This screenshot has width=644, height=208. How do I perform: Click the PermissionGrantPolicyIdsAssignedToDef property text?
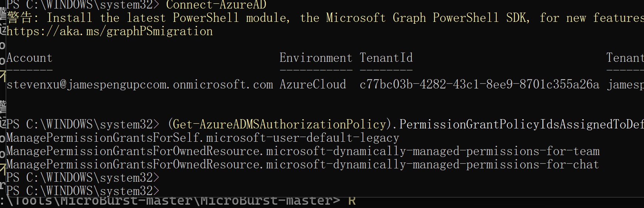(x=521, y=124)
